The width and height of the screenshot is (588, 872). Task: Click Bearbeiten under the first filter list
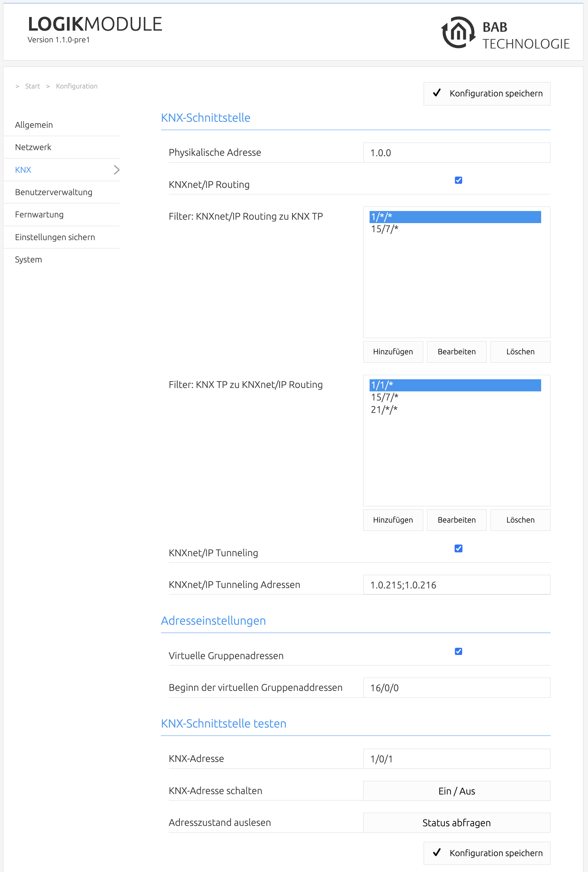click(456, 352)
